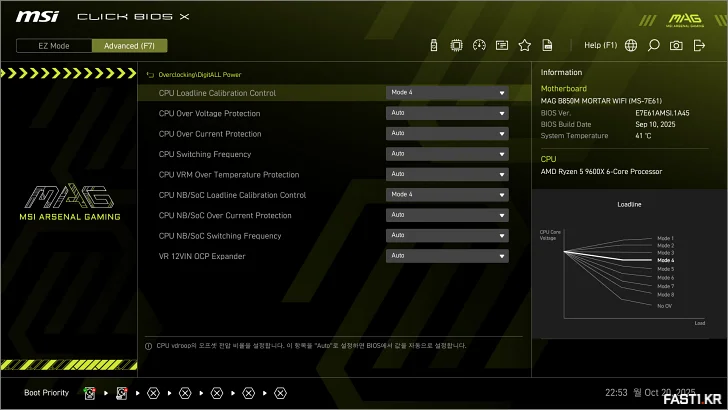Click BIOS Build Date Sep 10, 2025

pyautogui.click(x=655, y=124)
